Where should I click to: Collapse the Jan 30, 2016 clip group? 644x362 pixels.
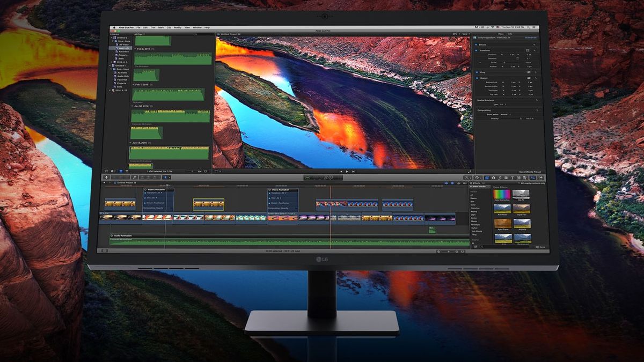(131, 106)
